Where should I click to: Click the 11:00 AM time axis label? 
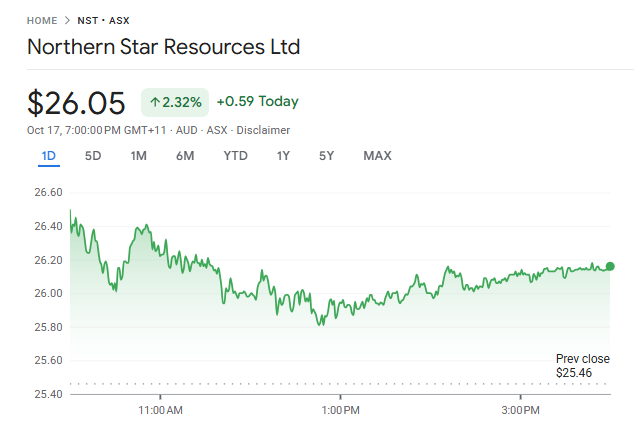point(160,410)
